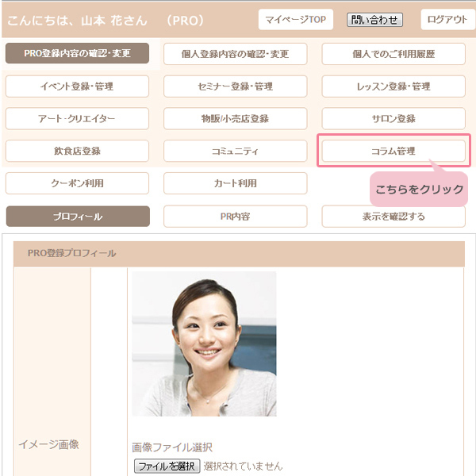This screenshot has height=476, width=476.
Task: Open 個人でのご利用履歴
Action: [x=393, y=54]
